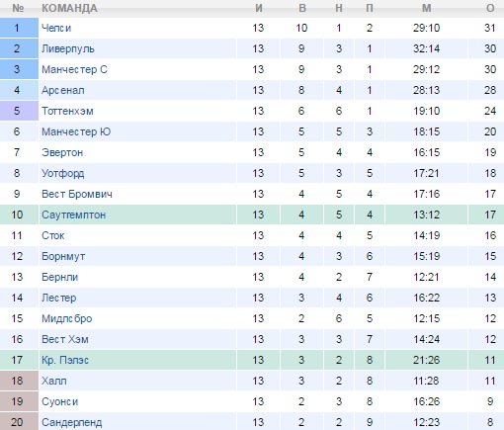
Task: Select the Кр. Пэлэс team link
Action: click(x=65, y=360)
